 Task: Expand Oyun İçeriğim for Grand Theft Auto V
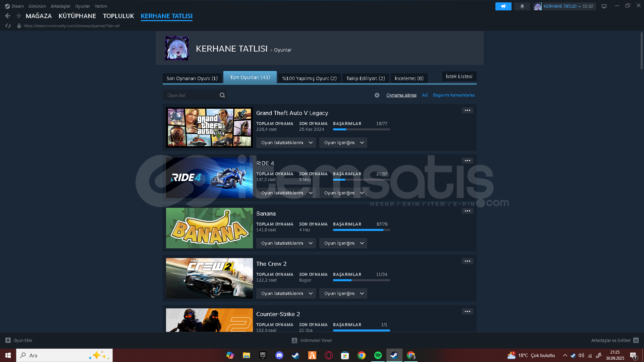click(343, 142)
